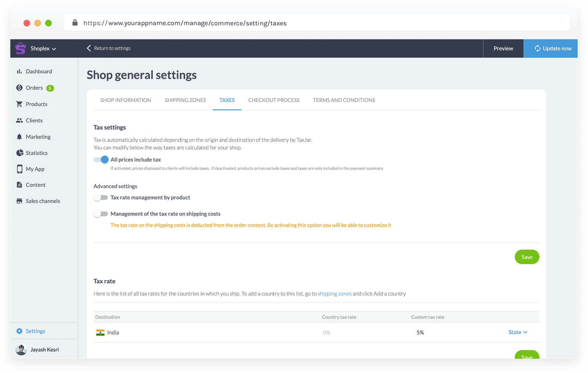Image resolution: width=588 pixels, height=373 pixels.
Task: Expand the State dropdown for India
Action: [518, 332]
